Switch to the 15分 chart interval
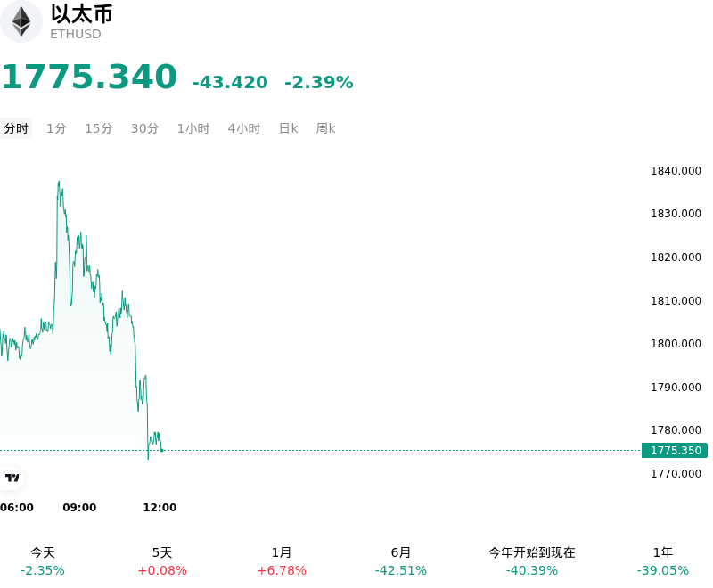 point(99,128)
